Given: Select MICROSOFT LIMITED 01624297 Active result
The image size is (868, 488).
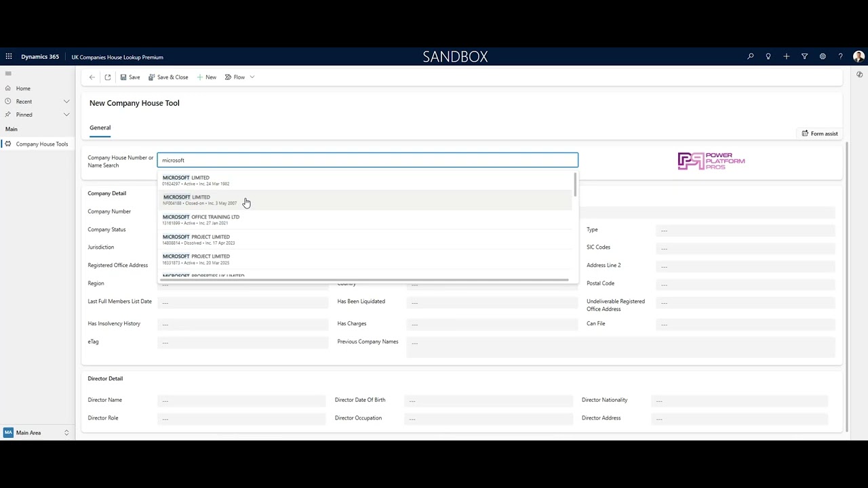Looking at the screenshot, I should [x=366, y=180].
